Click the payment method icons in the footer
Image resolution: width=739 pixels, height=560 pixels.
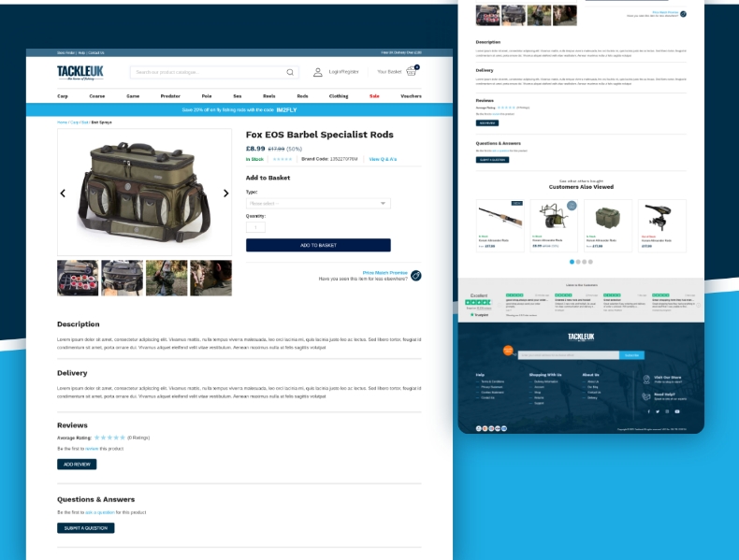[x=491, y=428]
